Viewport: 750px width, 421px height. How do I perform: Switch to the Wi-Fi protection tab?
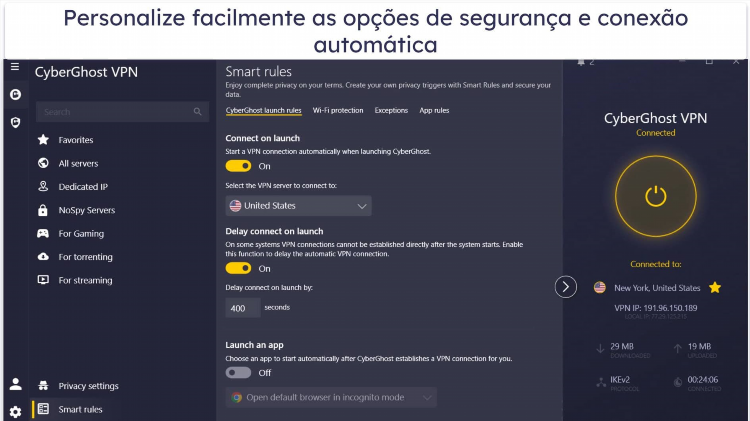[x=338, y=111]
